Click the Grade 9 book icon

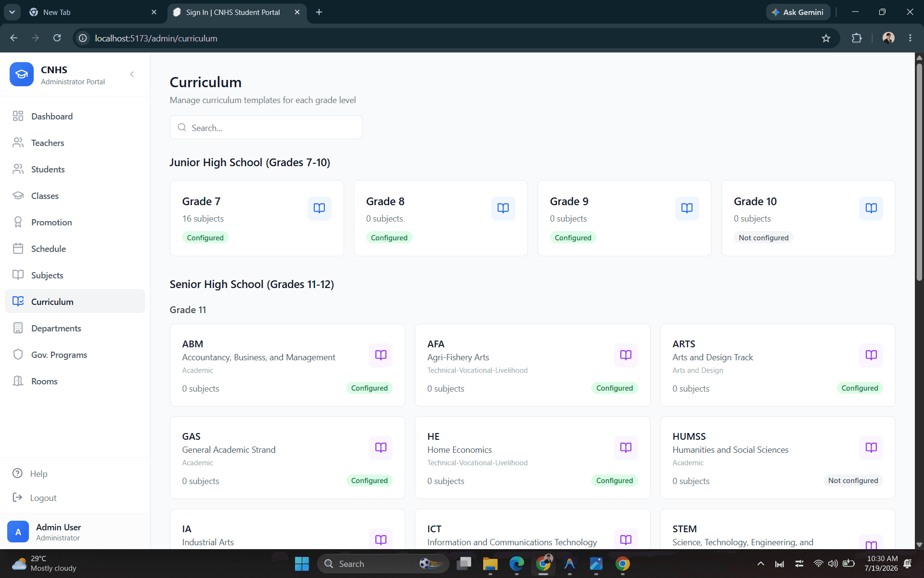click(x=687, y=208)
